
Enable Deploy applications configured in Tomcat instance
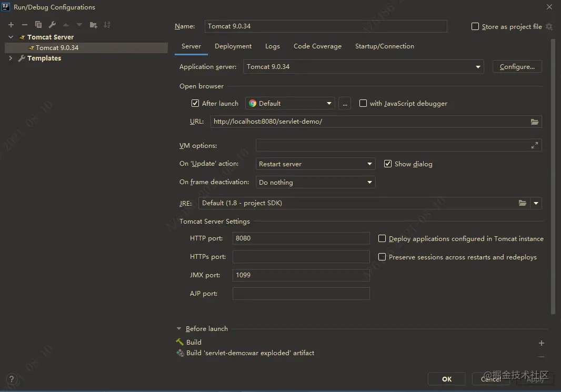tap(382, 238)
